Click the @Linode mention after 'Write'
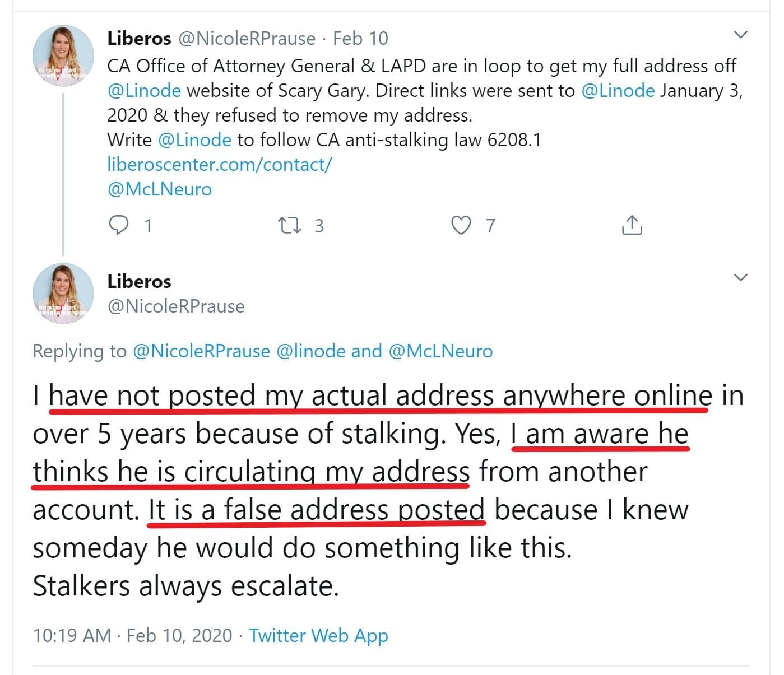784x675 pixels. [194, 139]
